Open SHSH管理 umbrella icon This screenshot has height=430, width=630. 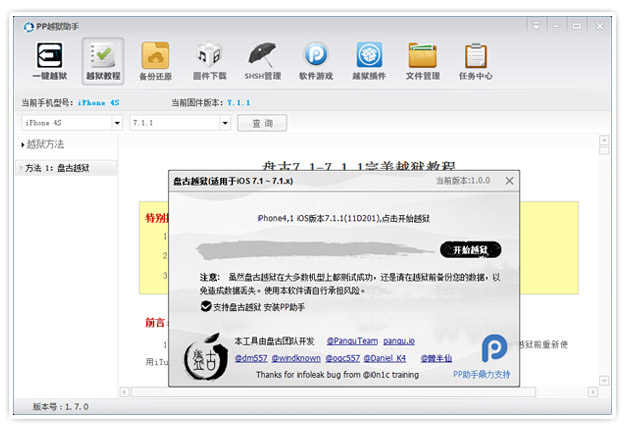coord(262,61)
